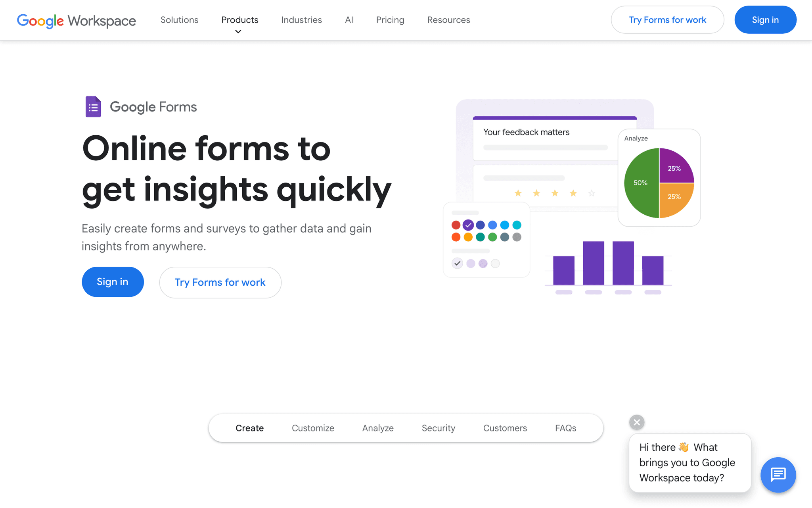Click the fifth star in the feedback illustration
812x508 pixels.
(x=591, y=193)
